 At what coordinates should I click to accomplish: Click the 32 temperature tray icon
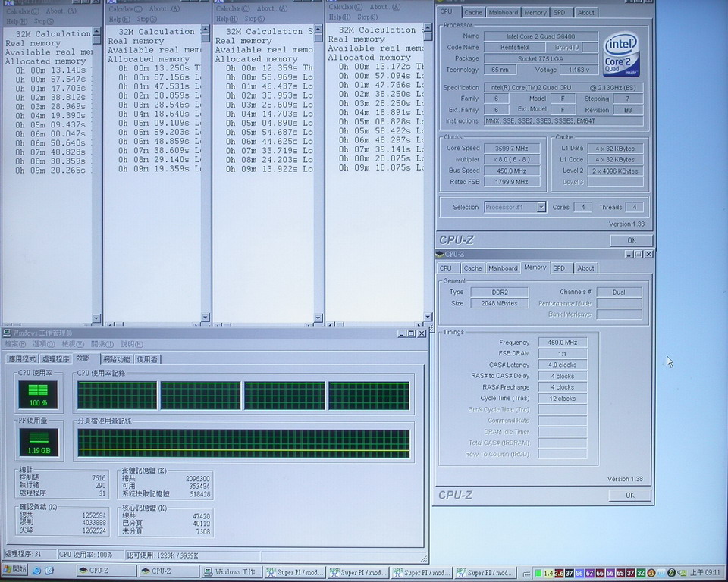pyautogui.click(x=641, y=573)
